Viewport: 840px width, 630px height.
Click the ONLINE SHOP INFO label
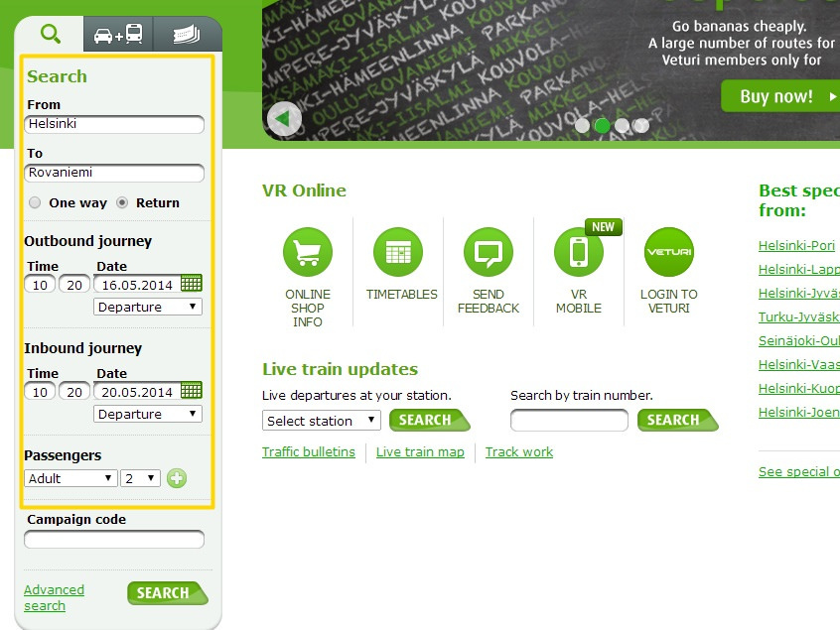pyautogui.click(x=308, y=309)
